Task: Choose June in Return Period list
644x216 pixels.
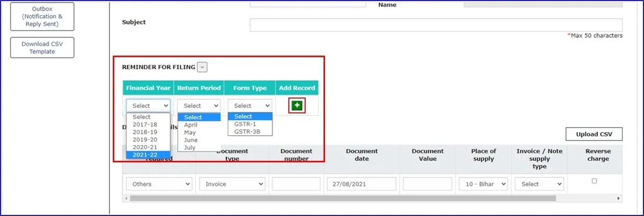Action: pos(199,140)
